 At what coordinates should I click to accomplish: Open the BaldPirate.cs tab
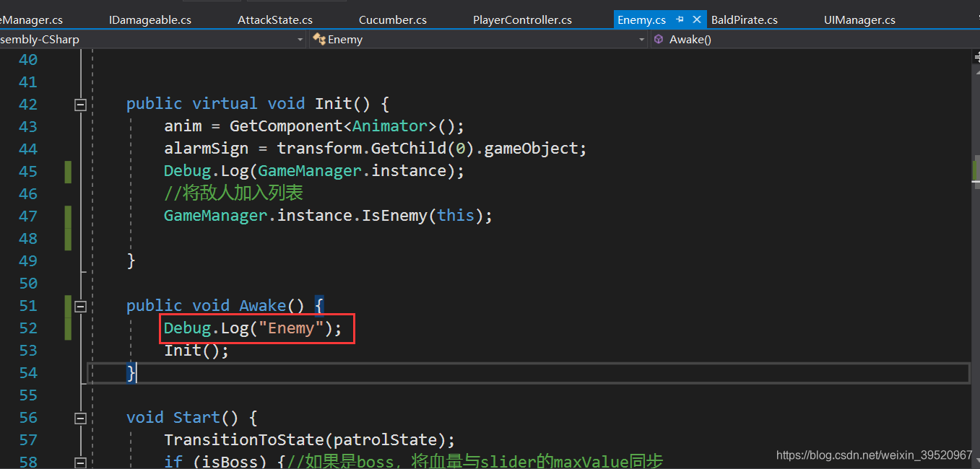(745, 19)
